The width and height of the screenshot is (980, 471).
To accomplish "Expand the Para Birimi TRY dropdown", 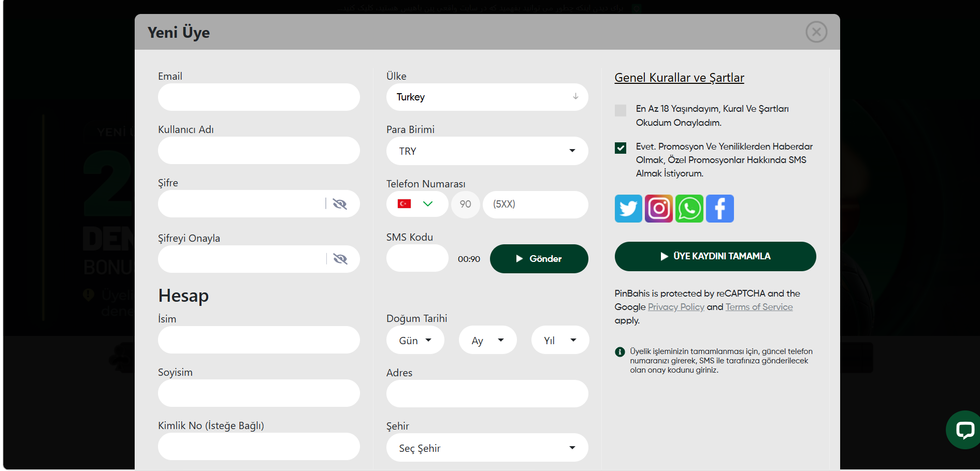I will click(487, 151).
